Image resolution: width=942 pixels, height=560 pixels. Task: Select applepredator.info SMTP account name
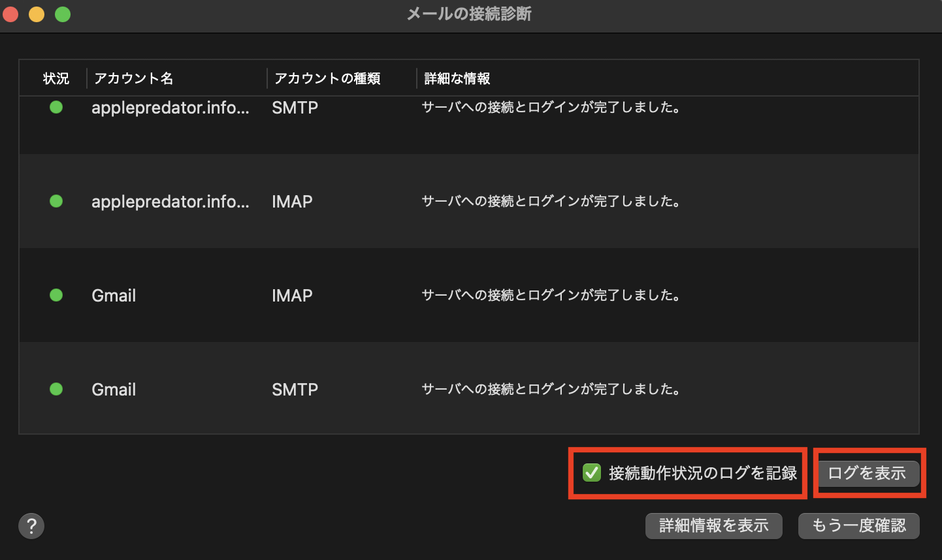tap(170, 107)
